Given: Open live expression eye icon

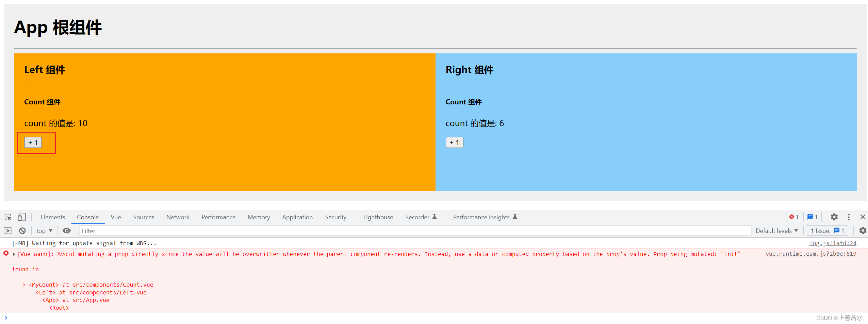Looking at the screenshot, I should coord(67,231).
